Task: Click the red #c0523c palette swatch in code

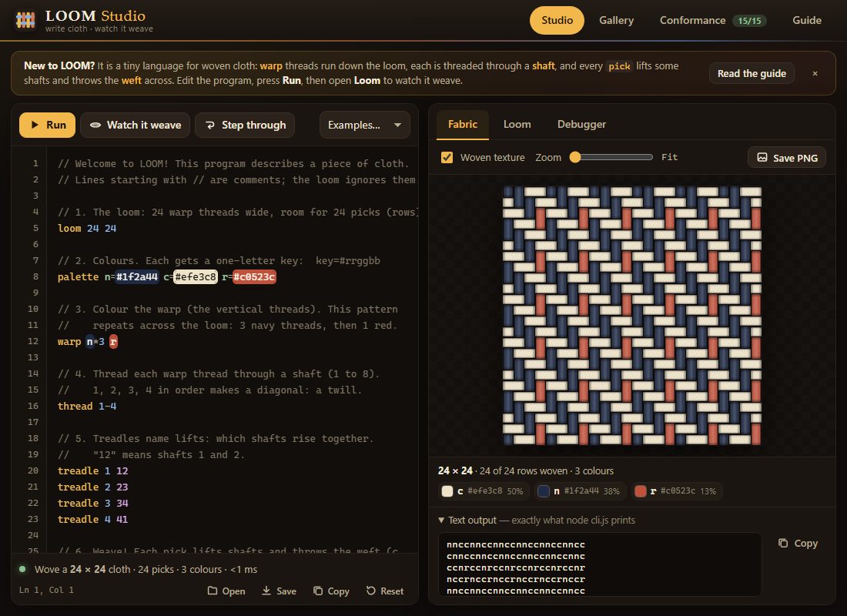Action: tap(254, 276)
